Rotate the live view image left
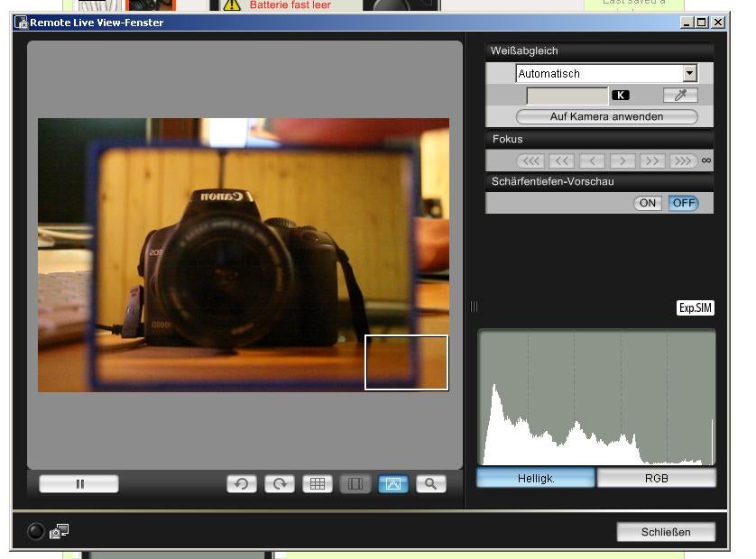756x559 pixels. [x=242, y=484]
